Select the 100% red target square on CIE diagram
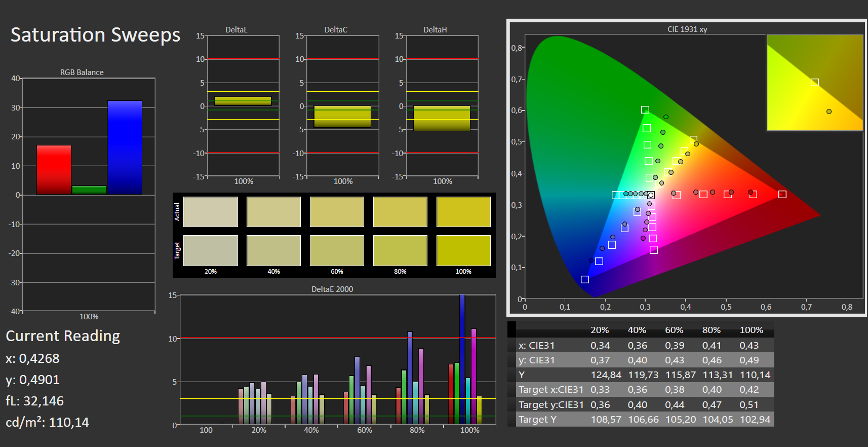 coord(782,194)
